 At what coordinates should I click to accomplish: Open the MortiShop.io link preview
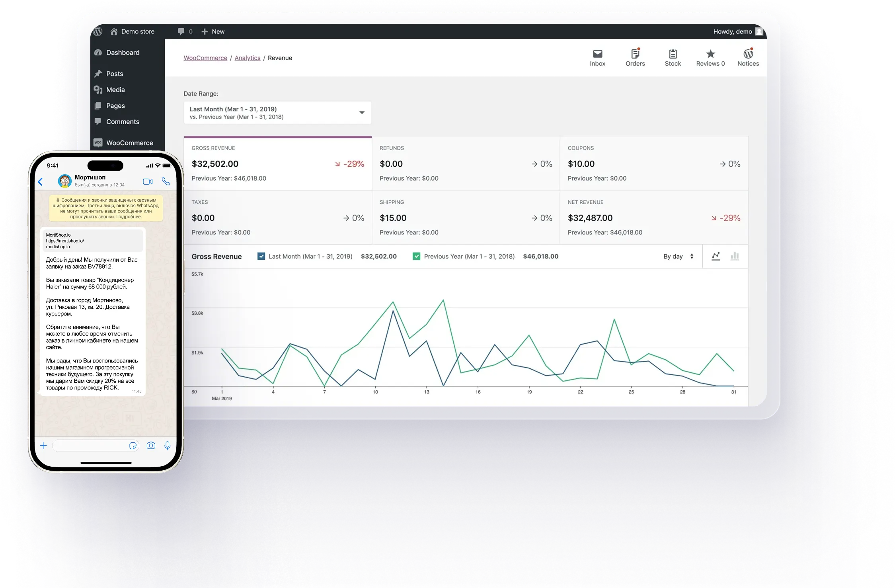pos(93,241)
